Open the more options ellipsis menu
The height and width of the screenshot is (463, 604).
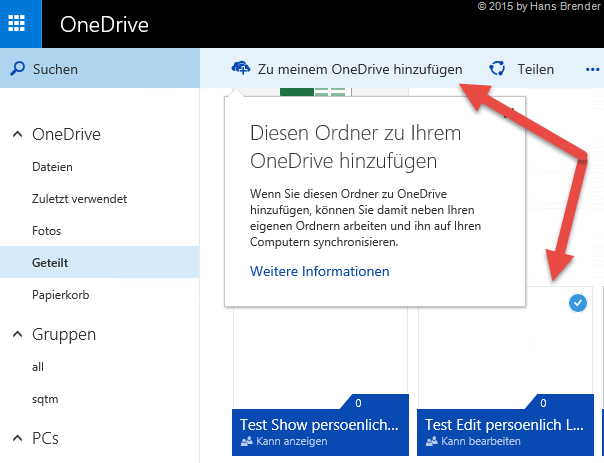pyautogui.click(x=591, y=69)
